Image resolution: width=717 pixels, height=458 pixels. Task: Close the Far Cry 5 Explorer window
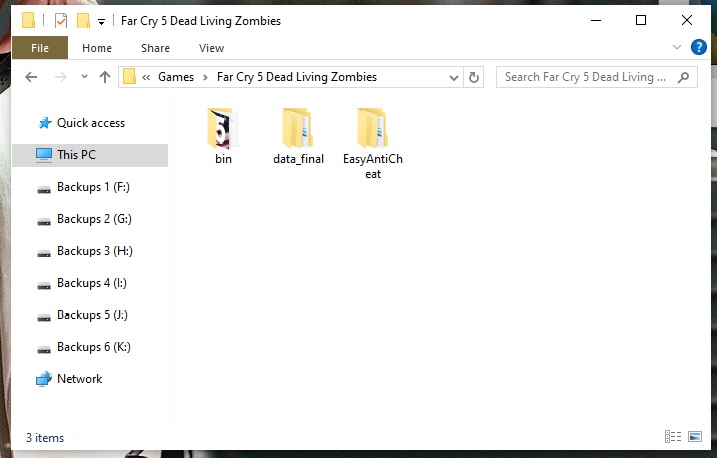click(687, 20)
